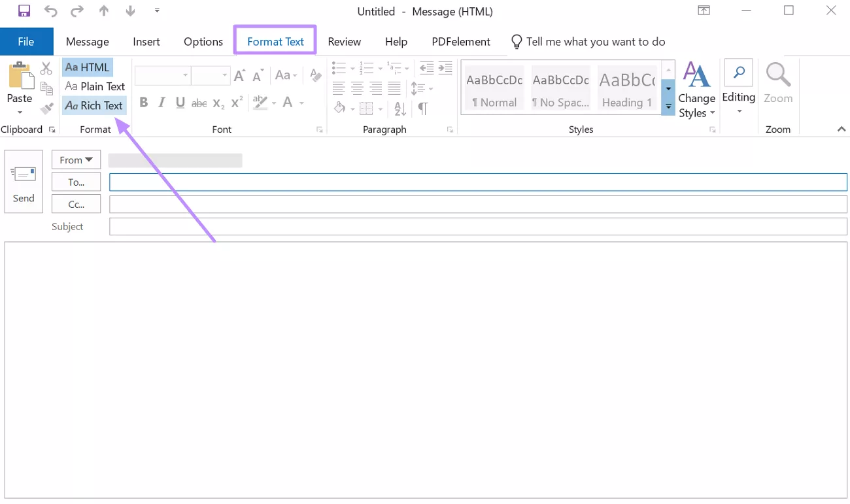This screenshot has height=504, width=850.
Task: Open the Insert ribbon tab
Action: click(146, 42)
